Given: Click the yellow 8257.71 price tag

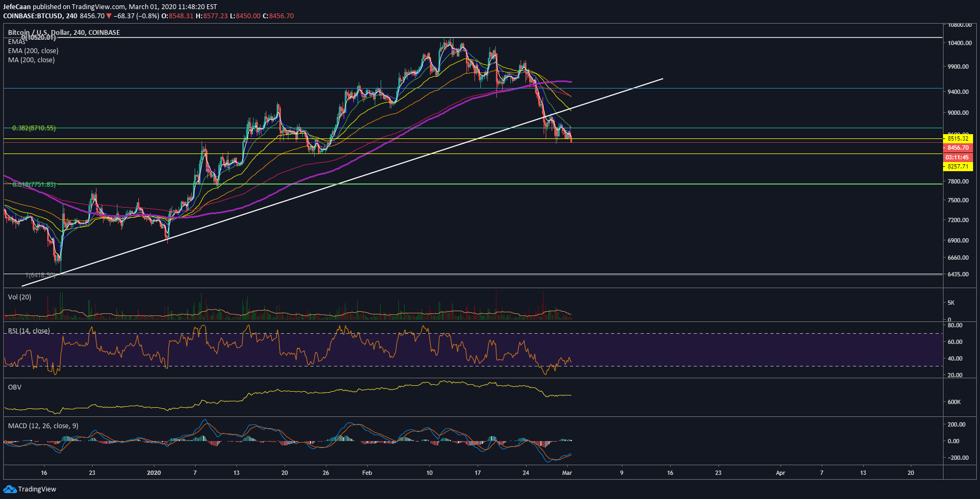Looking at the screenshot, I should 957,167.
